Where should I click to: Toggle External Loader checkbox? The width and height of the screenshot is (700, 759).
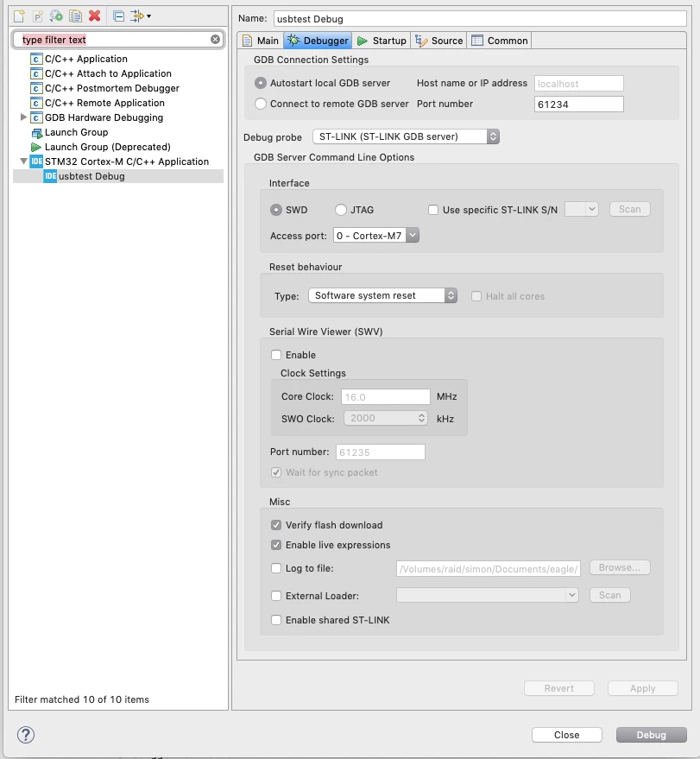275,596
